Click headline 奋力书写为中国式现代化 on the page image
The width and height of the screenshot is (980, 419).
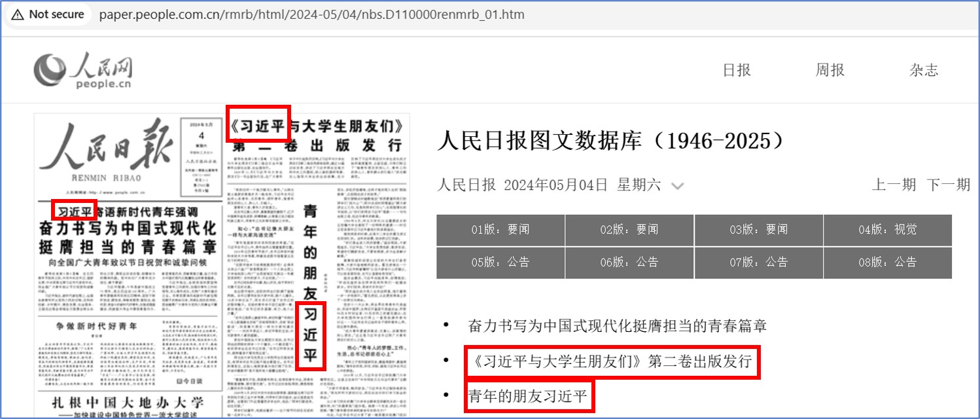pyautogui.click(x=127, y=229)
